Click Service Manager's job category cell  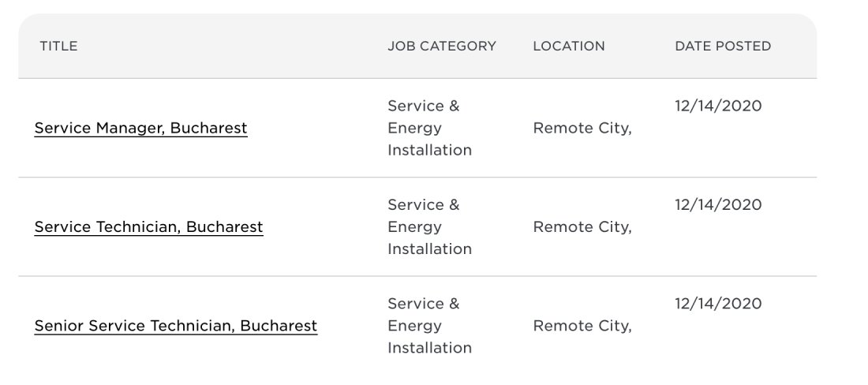tap(429, 128)
